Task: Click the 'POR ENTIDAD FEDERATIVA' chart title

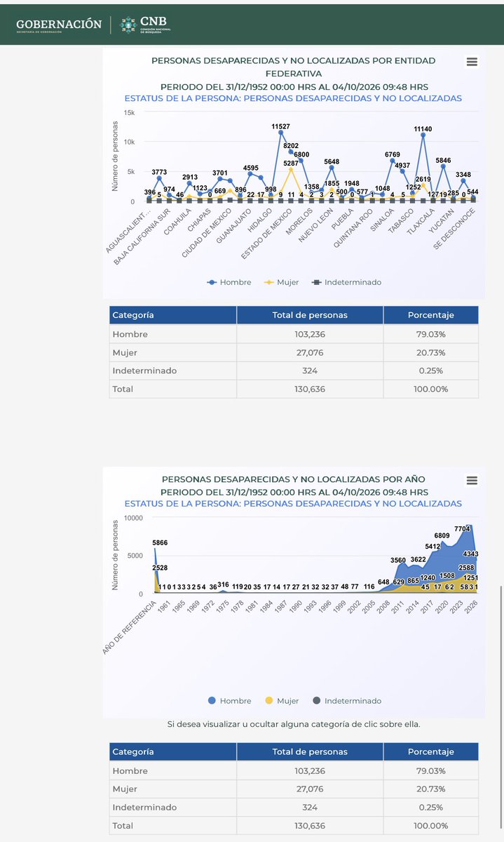Action: (x=294, y=67)
